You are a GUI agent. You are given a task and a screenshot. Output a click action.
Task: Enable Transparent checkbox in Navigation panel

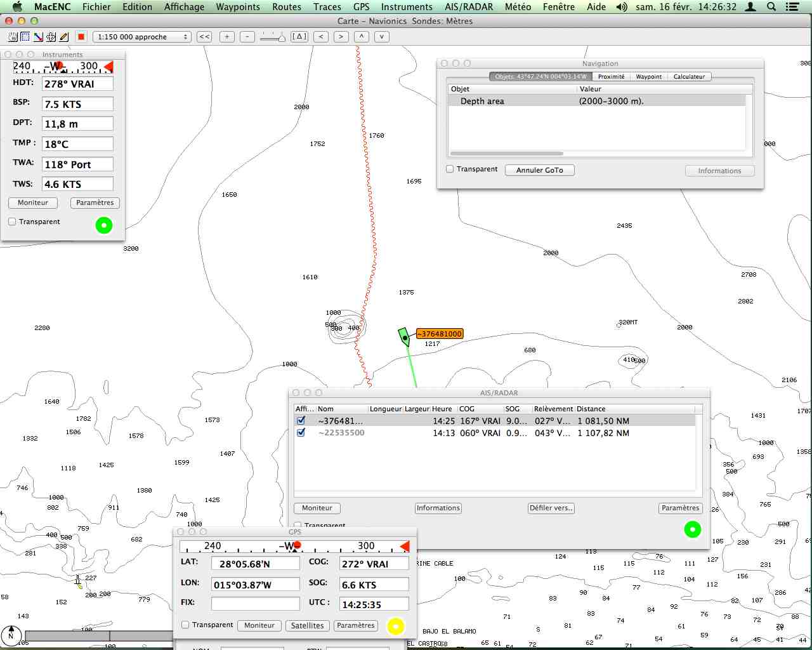coord(450,169)
